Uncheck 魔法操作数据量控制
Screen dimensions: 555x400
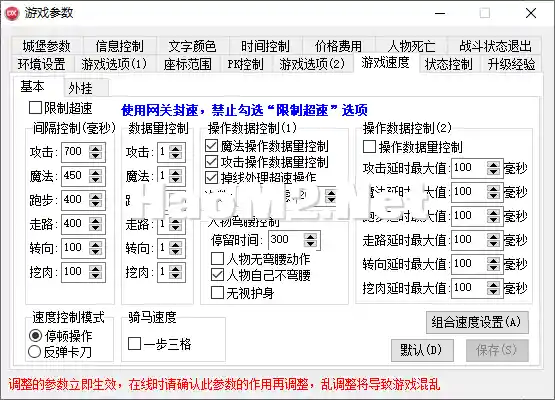pyautogui.click(x=267, y=145)
